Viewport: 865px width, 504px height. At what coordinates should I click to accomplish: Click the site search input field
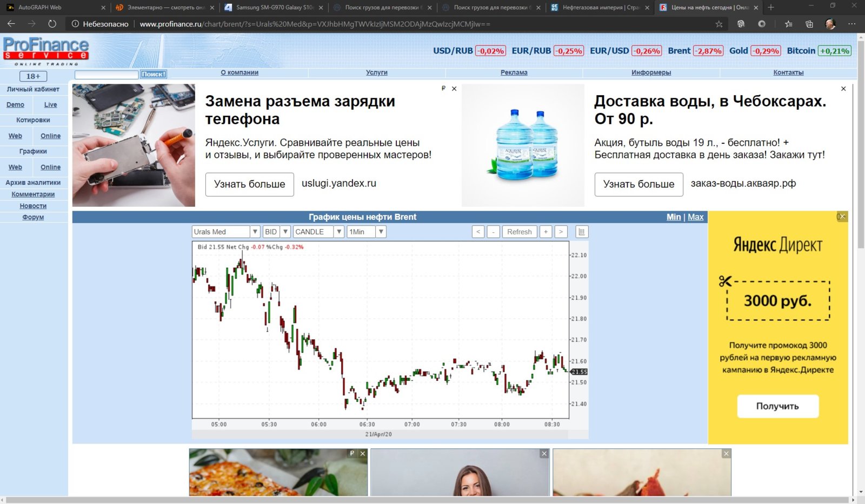pyautogui.click(x=107, y=75)
